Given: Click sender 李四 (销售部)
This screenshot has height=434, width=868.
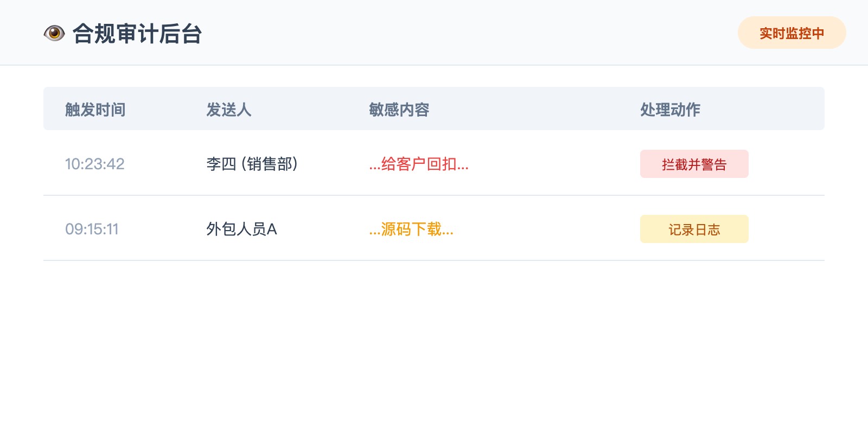Looking at the screenshot, I should pyautogui.click(x=252, y=164).
